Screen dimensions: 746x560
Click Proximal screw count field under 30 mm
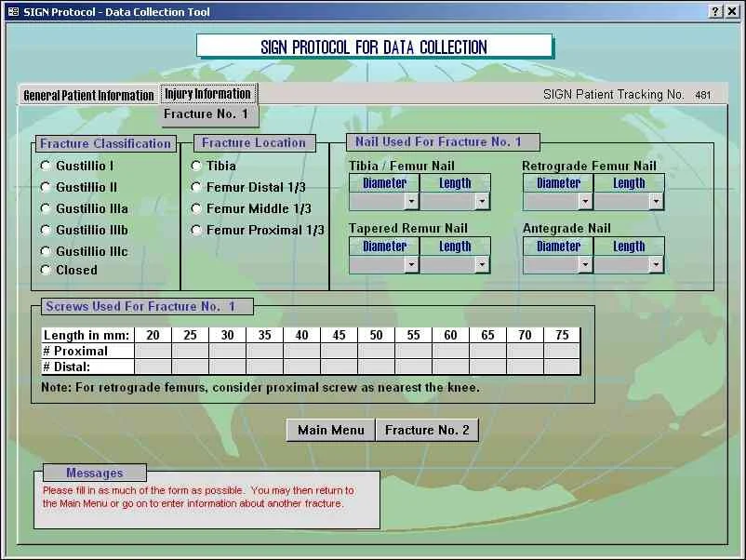[227, 351]
